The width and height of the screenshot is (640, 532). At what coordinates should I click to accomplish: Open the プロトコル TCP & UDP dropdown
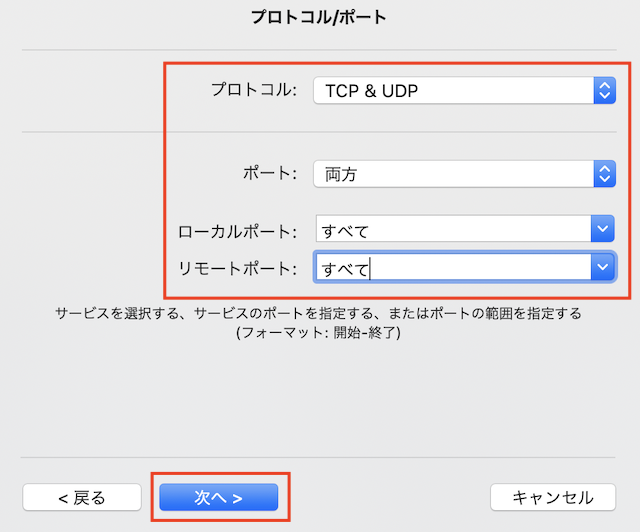click(x=464, y=90)
